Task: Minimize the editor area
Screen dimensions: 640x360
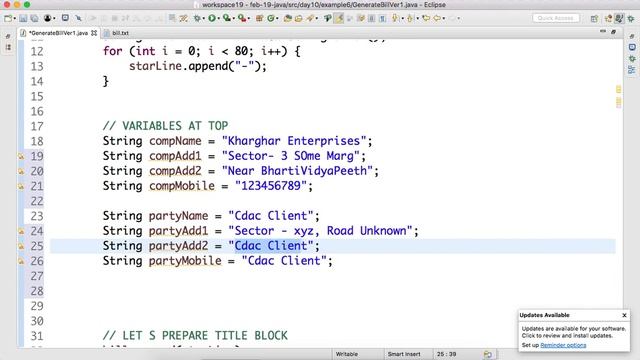Action: (x=603, y=31)
